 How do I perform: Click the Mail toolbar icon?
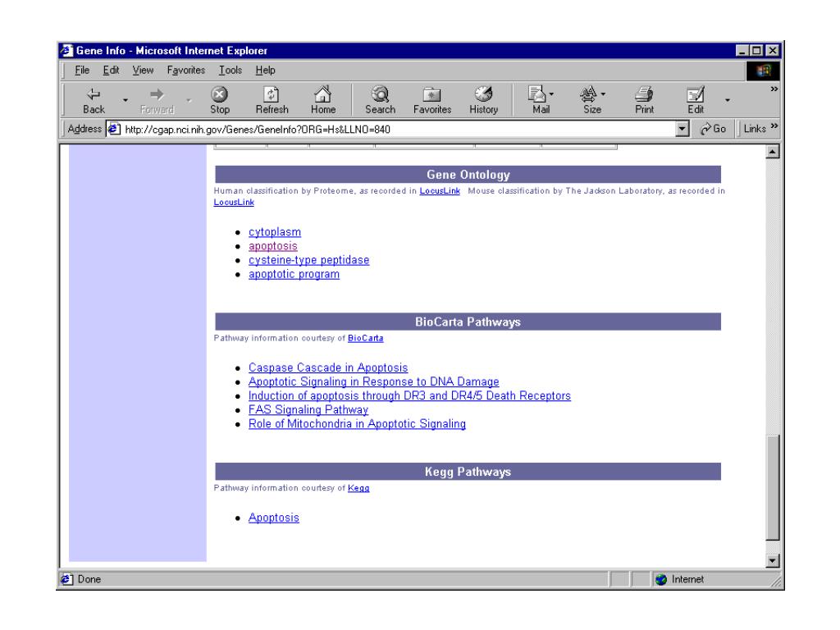pos(536,94)
